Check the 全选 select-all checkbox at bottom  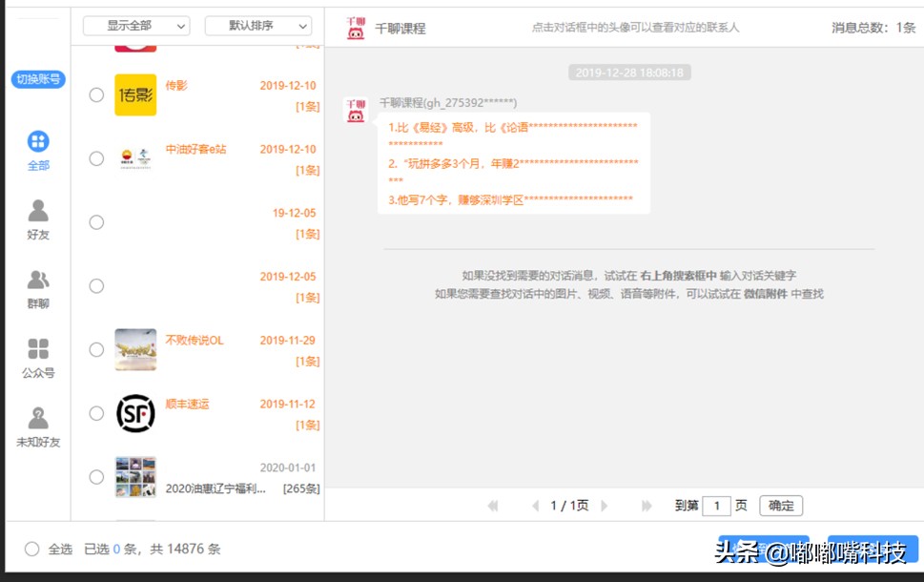[x=31, y=549]
